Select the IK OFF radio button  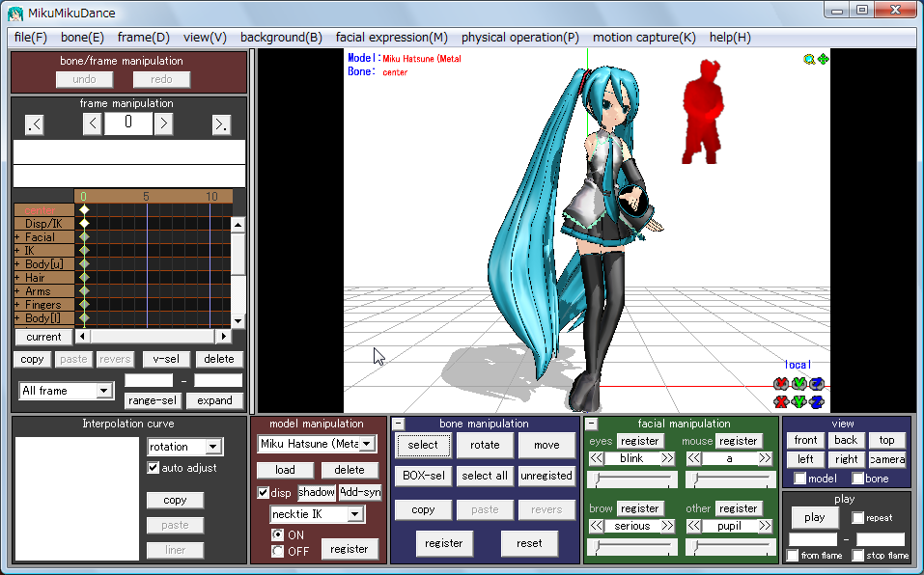[277, 552]
